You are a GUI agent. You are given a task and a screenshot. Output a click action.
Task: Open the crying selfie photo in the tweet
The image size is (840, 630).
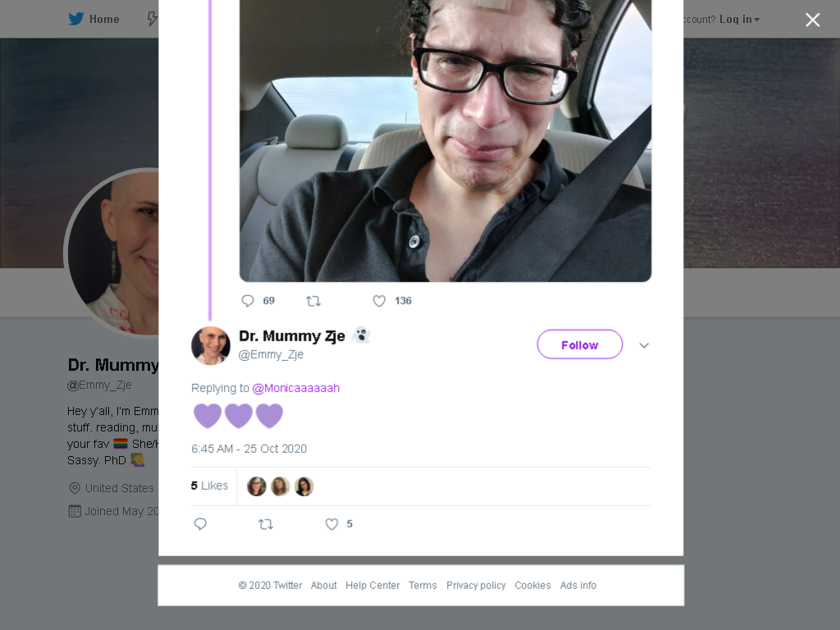445,141
